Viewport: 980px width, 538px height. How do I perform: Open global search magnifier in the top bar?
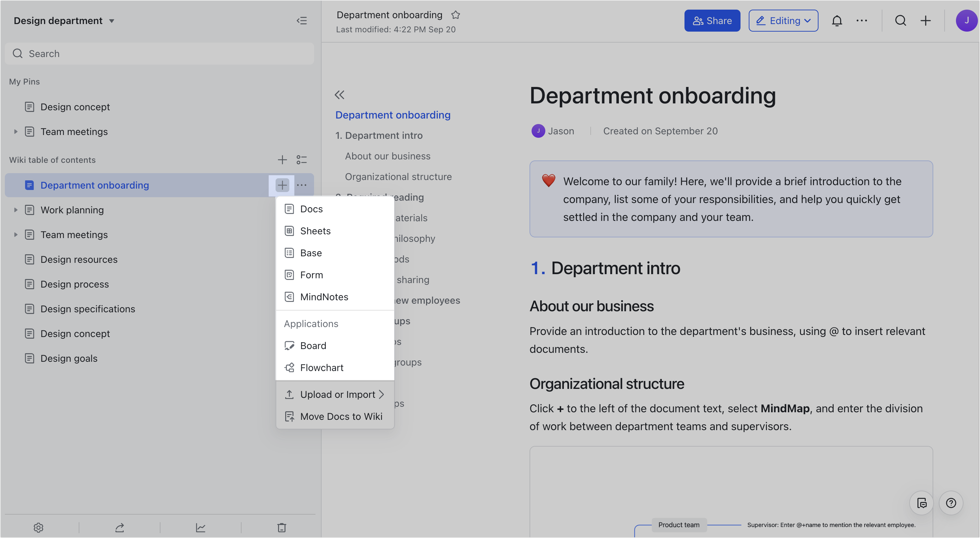click(x=901, y=21)
